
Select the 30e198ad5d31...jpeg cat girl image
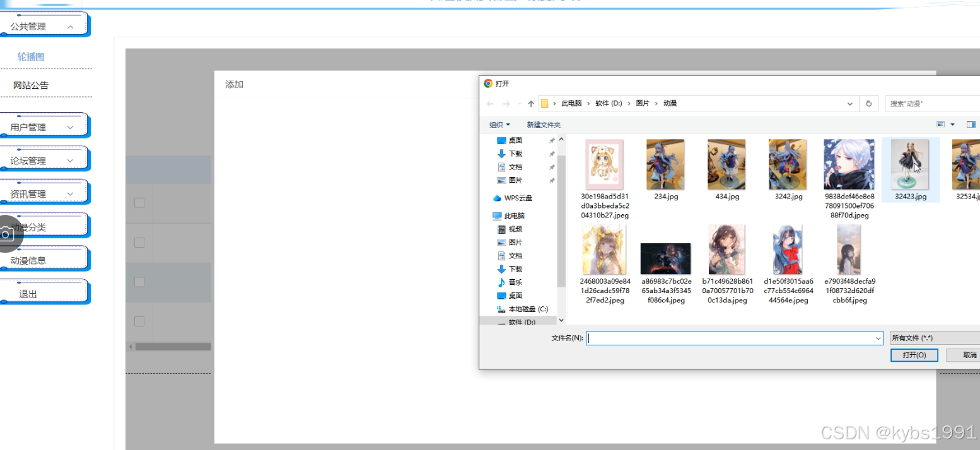[x=604, y=164]
